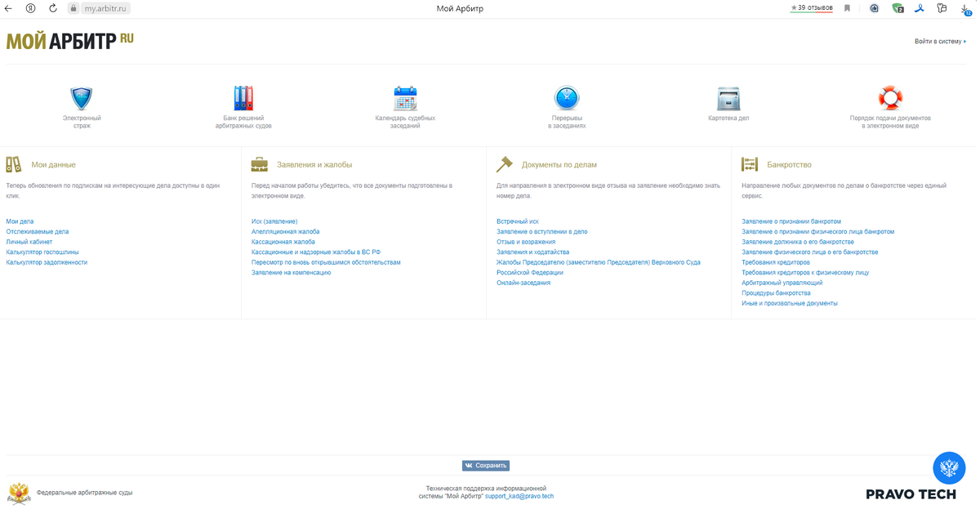Open Заявление физического лица о его банкротстве

[x=810, y=252]
